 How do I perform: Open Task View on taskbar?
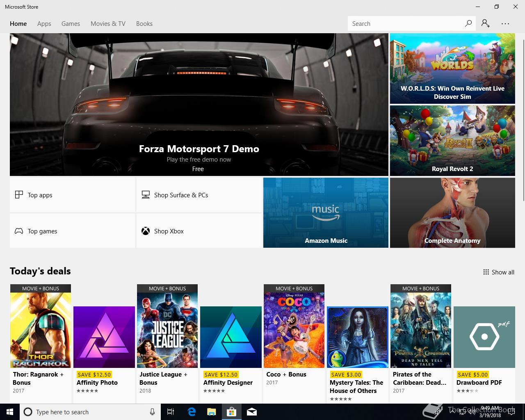171,412
